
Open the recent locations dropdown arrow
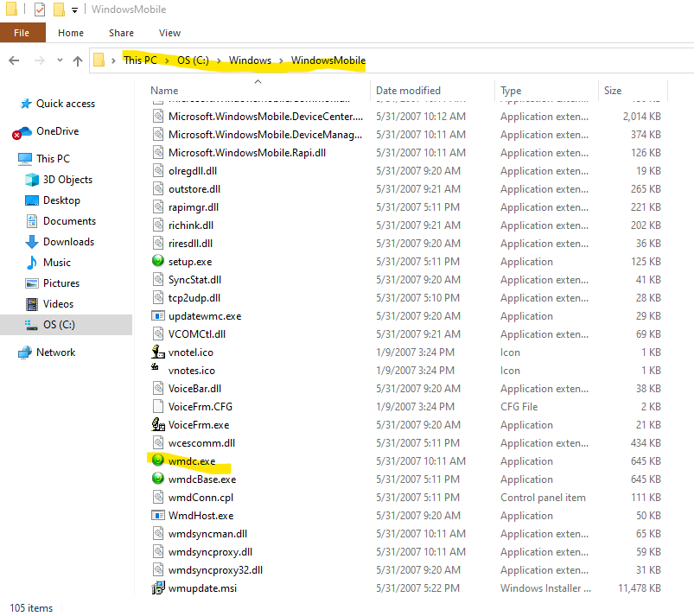[x=60, y=60]
